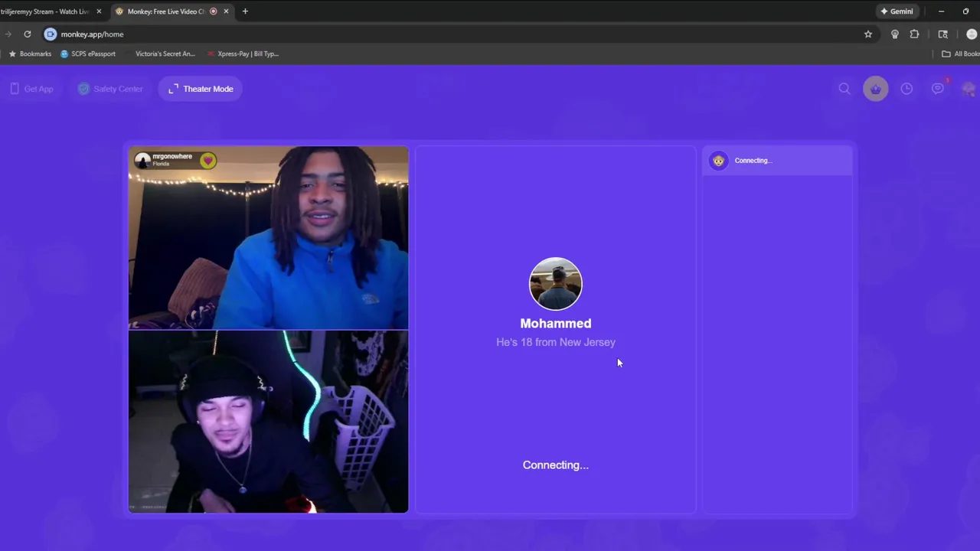This screenshot has width=980, height=551.
Task: Click the mrgonowhere username label
Action: click(172, 156)
